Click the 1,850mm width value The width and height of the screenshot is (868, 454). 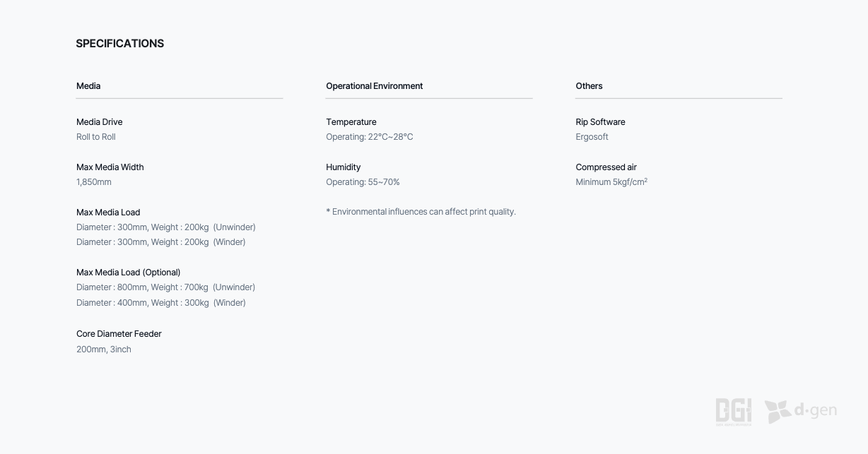pyautogui.click(x=94, y=182)
